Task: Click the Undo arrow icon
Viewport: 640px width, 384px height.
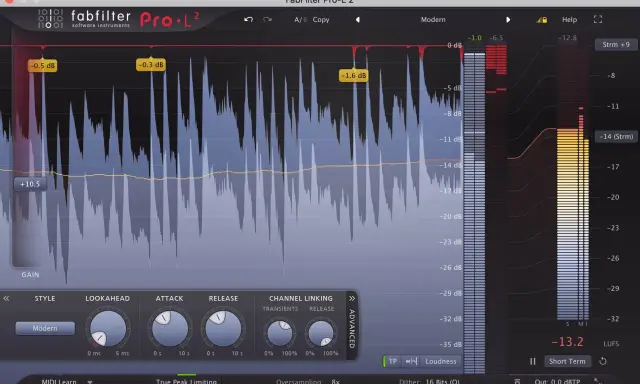Action: pos(248,19)
